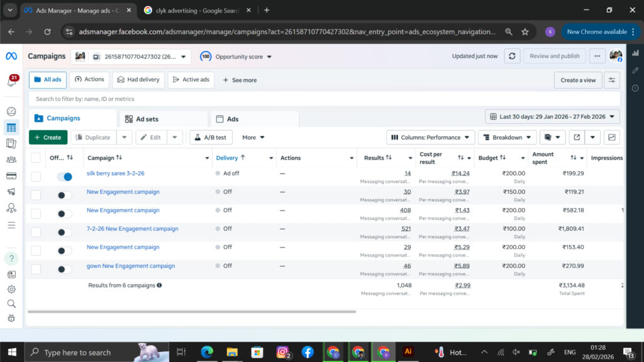Screen dimensions: 644x362
Task: Click the three-dot more options button
Action: (596, 56)
